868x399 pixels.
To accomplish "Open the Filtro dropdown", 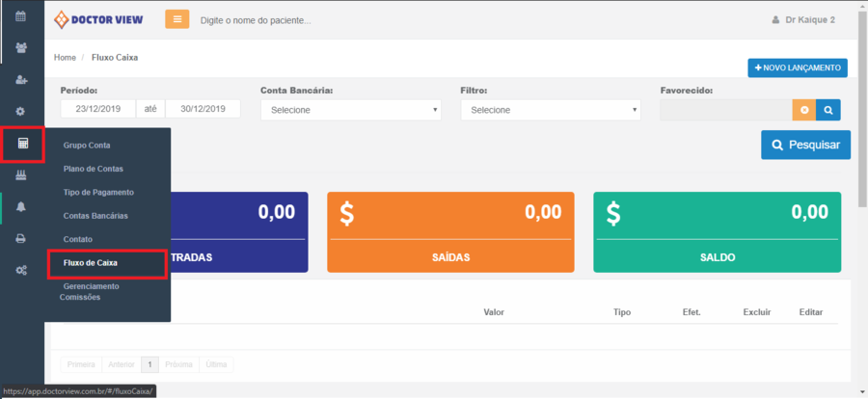I will [550, 110].
